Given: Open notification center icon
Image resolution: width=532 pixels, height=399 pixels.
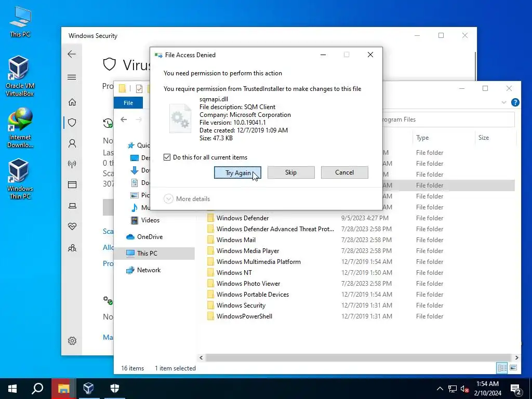Looking at the screenshot, I should tap(516, 389).
